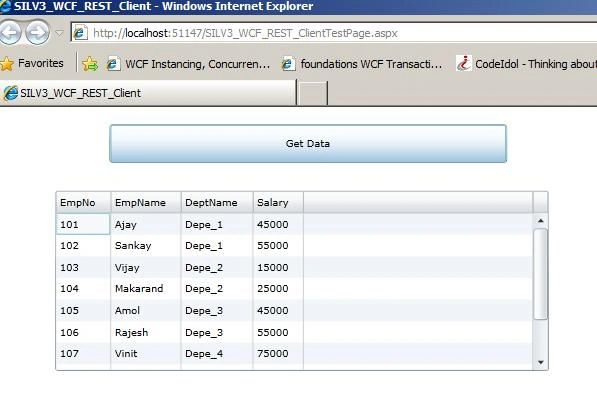Click salary 55000 in Sankay's row
The width and height of the screenshot is (597, 412).
[278, 246]
